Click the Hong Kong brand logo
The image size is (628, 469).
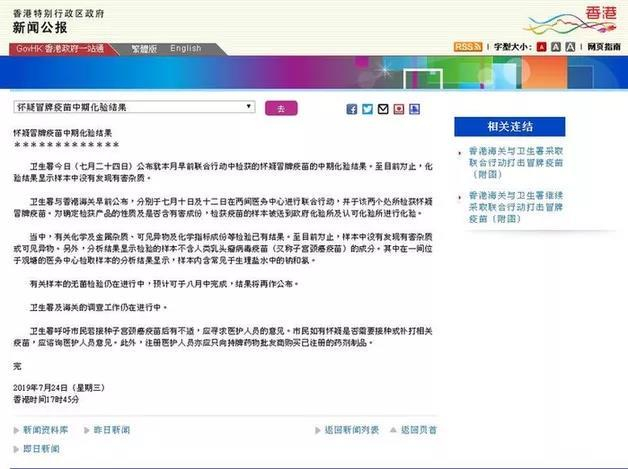tap(570, 20)
